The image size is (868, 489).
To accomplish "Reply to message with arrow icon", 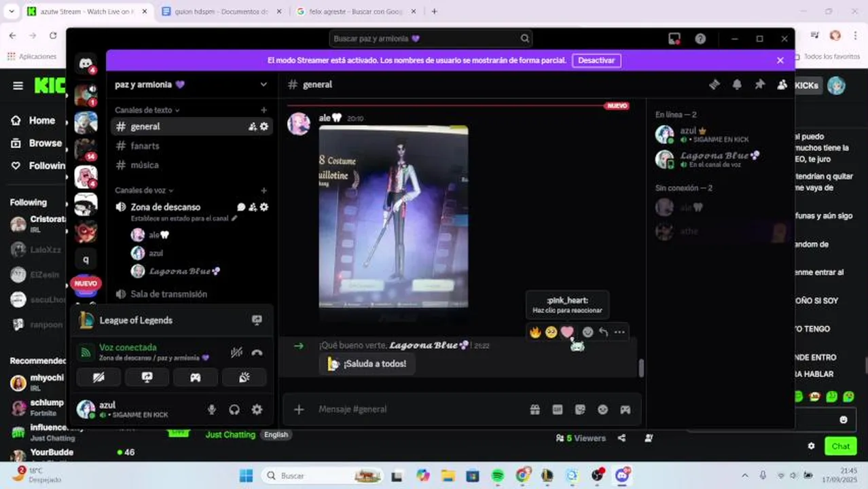I will tap(603, 332).
